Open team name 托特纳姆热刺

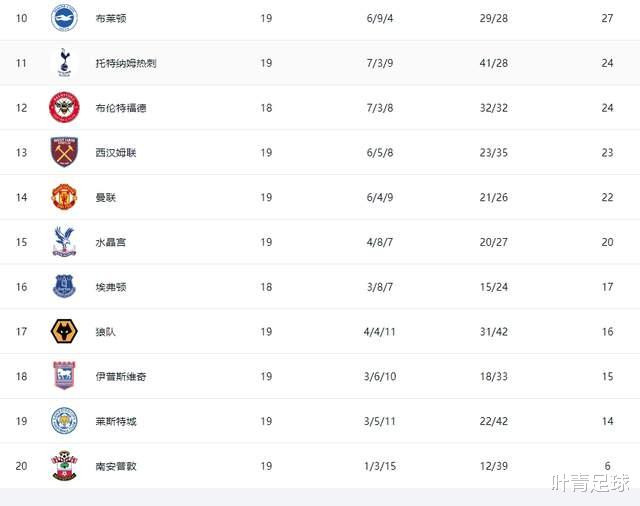pyautogui.click(x=126, y=63)
